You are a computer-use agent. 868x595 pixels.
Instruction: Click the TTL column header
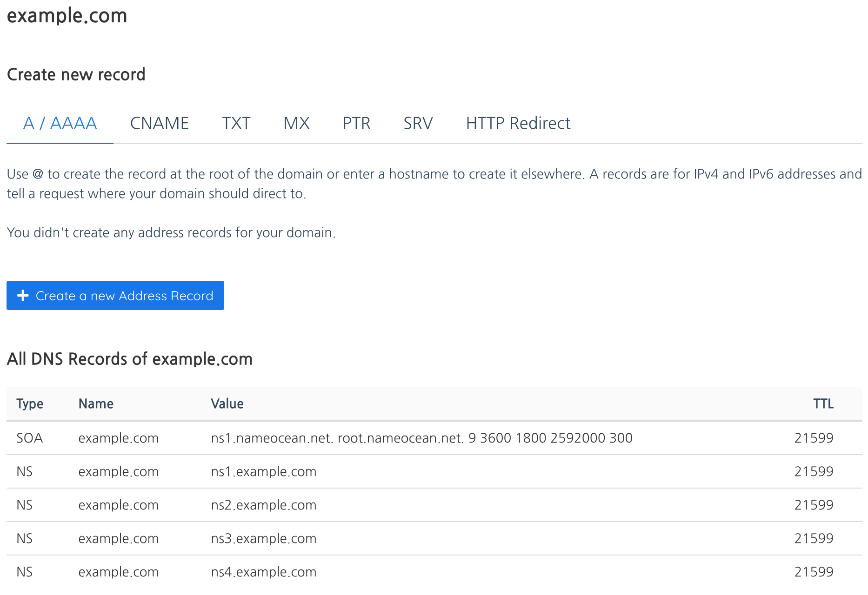(823, 403)
